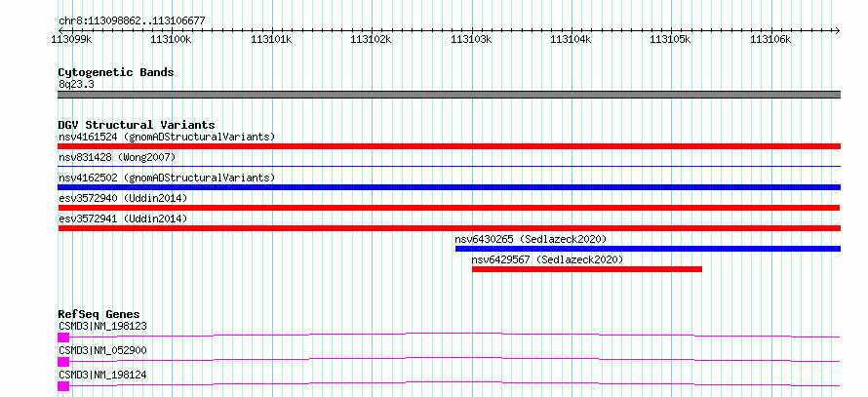Image resolution: width=868 pixels, height=397 pixels.
Task: Open the nsv6429567 (Sedlazeck2020) variant label
Action: pos(547,259)
